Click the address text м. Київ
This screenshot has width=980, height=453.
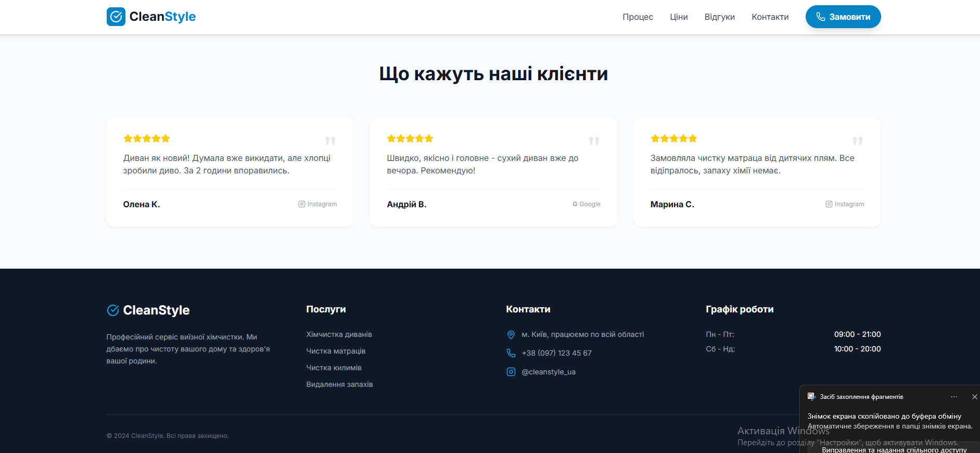583,334
